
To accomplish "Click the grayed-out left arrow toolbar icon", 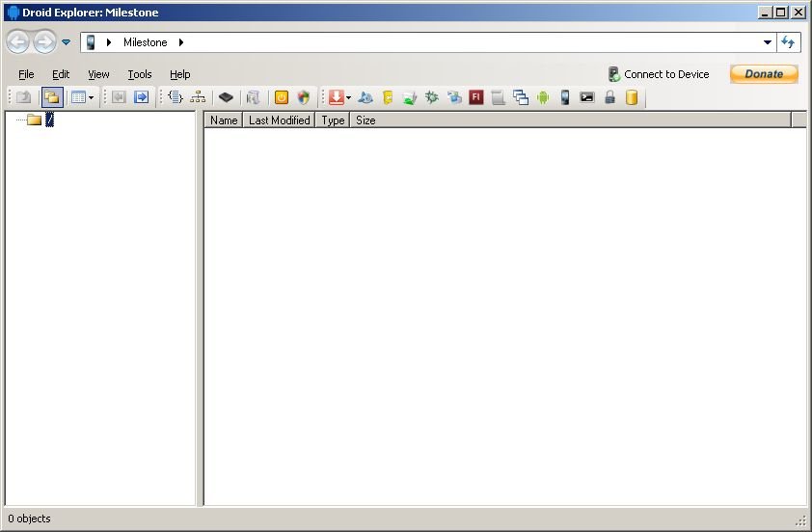I will click(119, 97).
